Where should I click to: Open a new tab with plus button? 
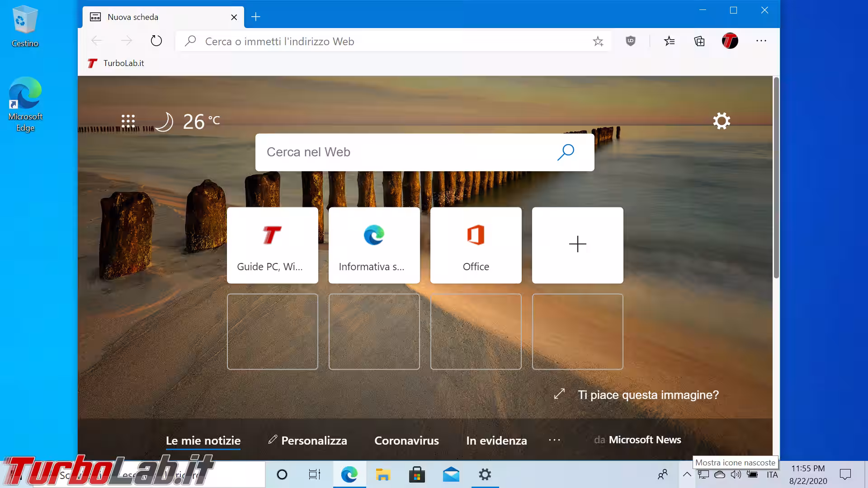[x=256, y=17]
